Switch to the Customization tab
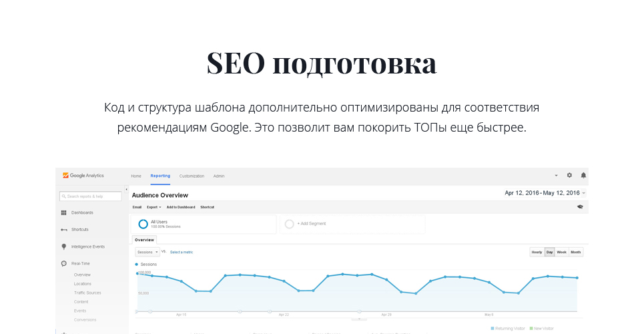This screenshot has height=334, width=644. 192,176
